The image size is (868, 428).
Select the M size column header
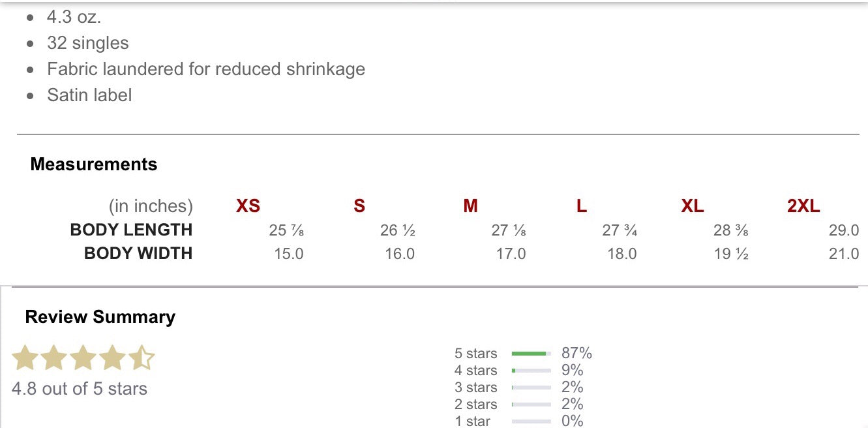[470, 206]
